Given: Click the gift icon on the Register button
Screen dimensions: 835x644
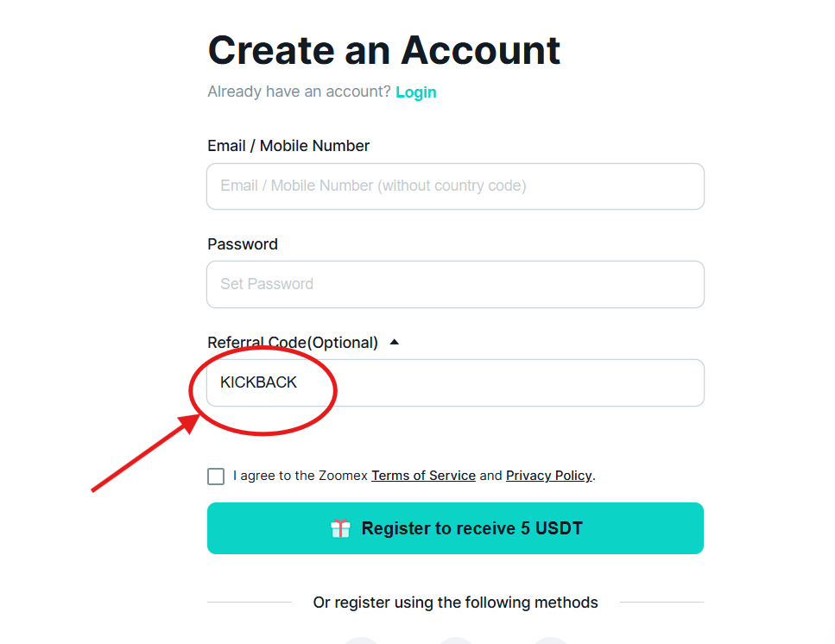Looking at the screenshot, I should (342, 527).
